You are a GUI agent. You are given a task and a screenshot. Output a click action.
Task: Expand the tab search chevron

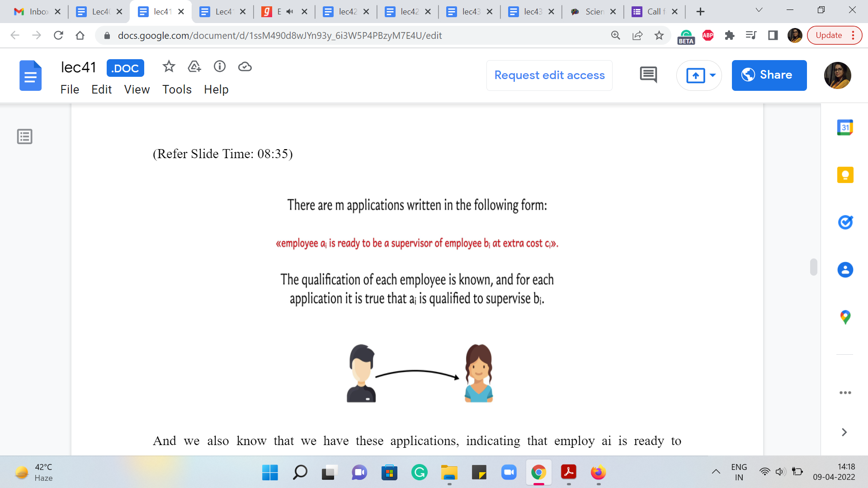point(759,10)
